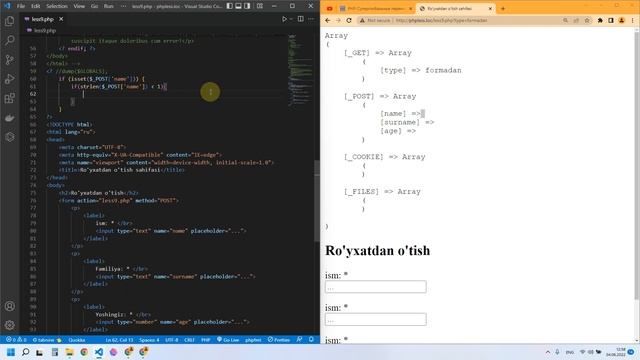Click the second ism text input
Viewport: 640px width, 360px height.
pos(376,319)
